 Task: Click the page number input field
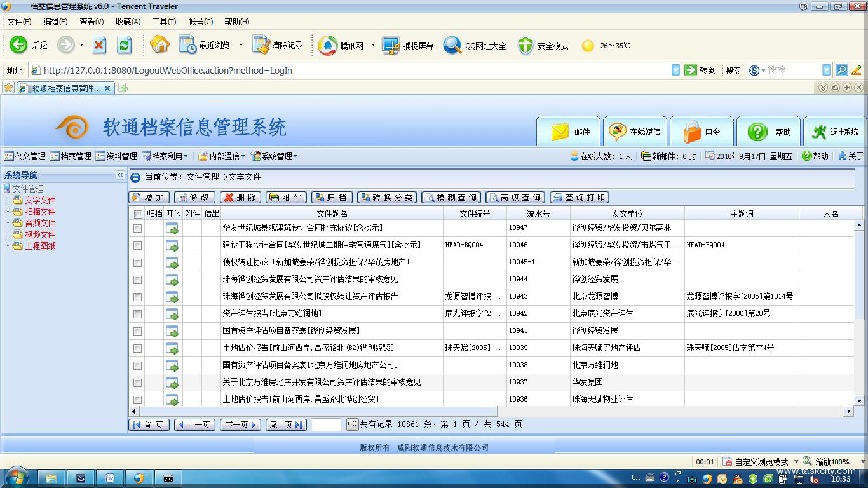click(x=327, y=424)
